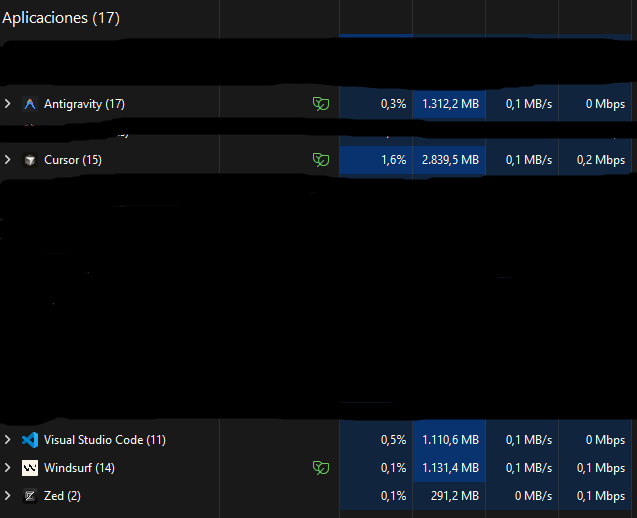Image resolution: width=637 pixels, height=518 pixels.
Task: Select the Cursor (15) row name
Action: click(73, 160)
